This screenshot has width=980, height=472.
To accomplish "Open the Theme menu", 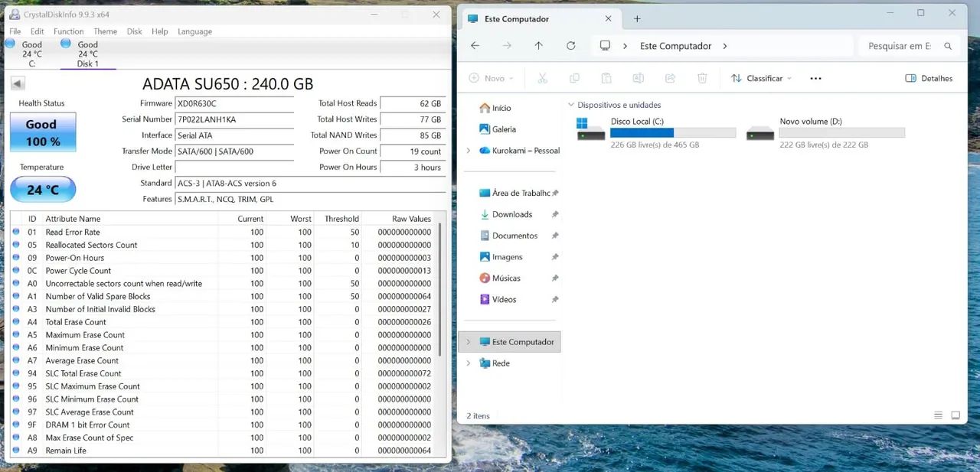I will click(x=105, y=31).
